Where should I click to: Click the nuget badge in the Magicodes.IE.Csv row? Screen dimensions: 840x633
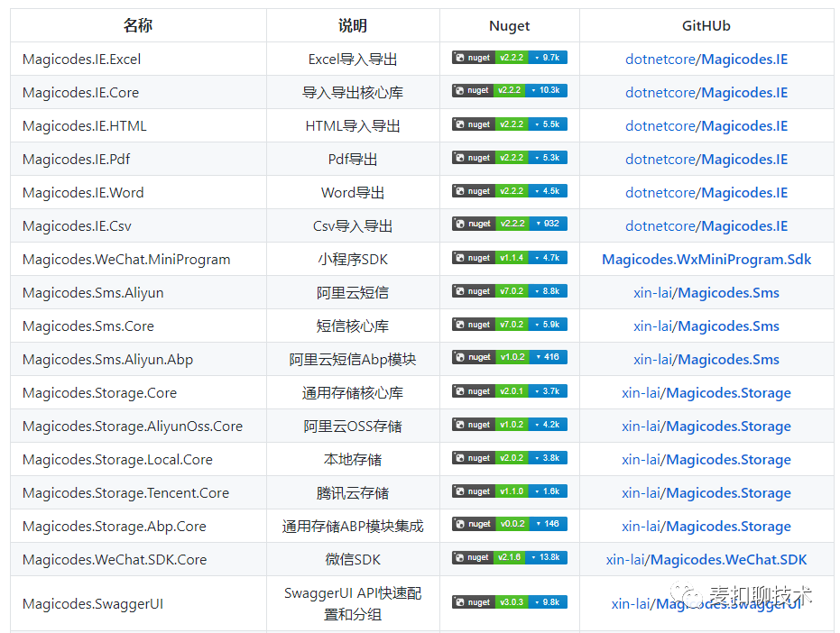coord(510,224)
